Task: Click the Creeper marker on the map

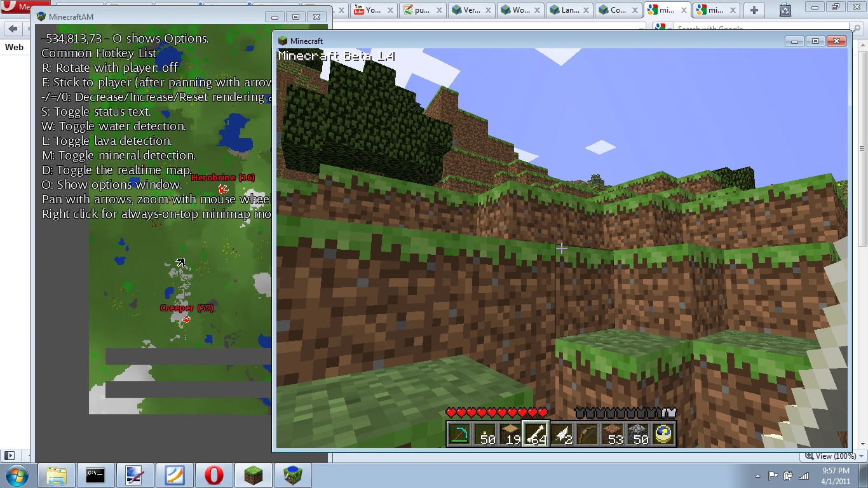Action: pyautogui.click(x=186, y=319)
